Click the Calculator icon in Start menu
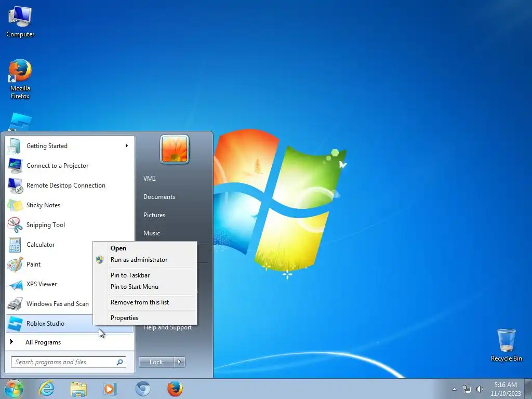532x399 pixels. (x=14, y=245)
